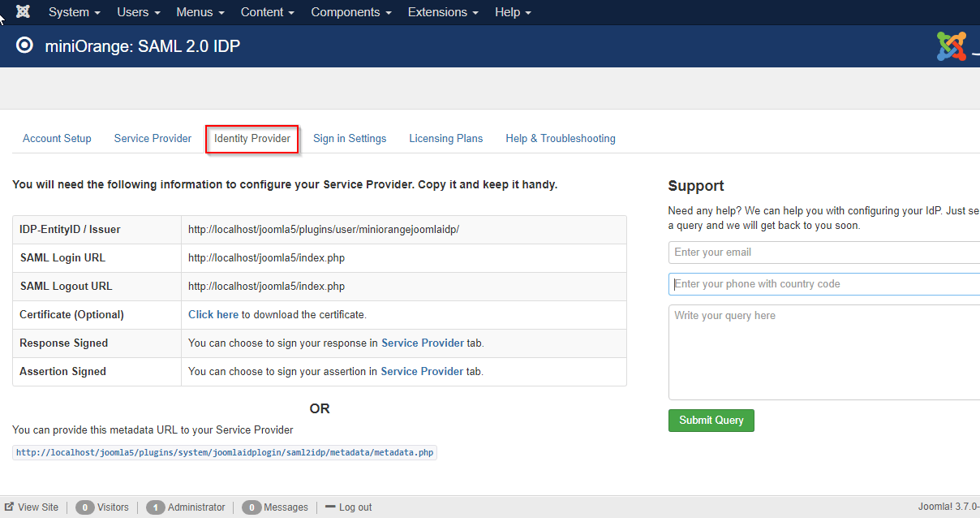Click the 'Assertion Signed' label cell
This screenshot has height=518, width=980.
pyautogui.click(x=97, y=372)
